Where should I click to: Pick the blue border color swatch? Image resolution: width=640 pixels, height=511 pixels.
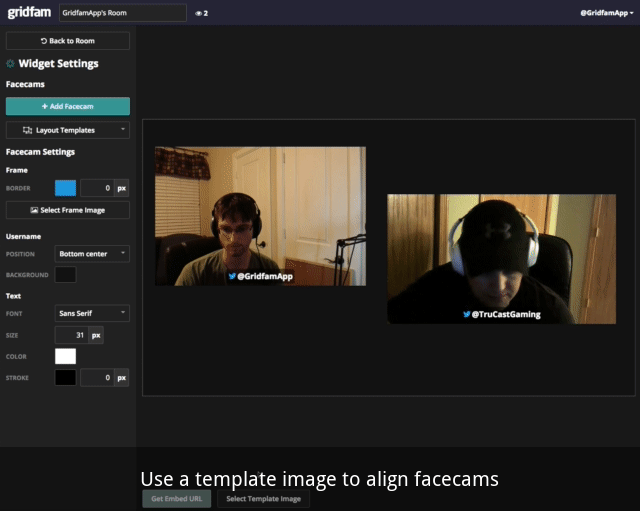tap(65, 188)
